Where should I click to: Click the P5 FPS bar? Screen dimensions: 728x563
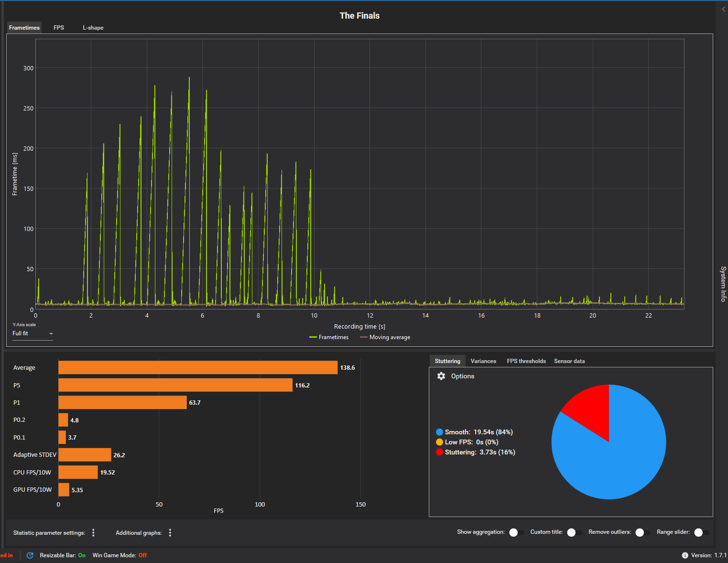pyautogui.click(x=175, y=385)
